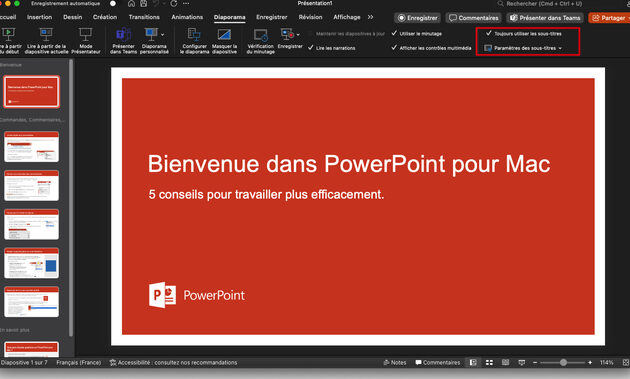
Task: Open Diaporama personnalisé dropdown
Action: (154, 40)
